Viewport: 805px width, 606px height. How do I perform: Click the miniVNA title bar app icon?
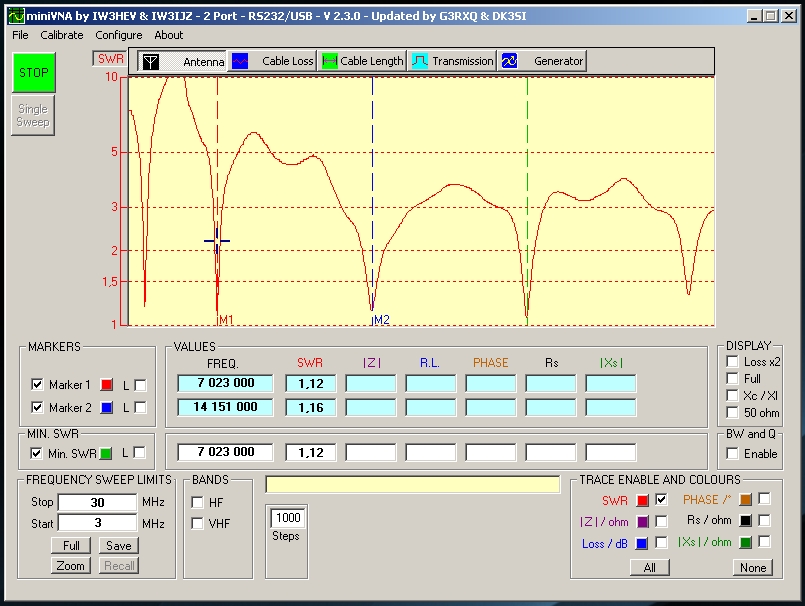[x=16, y=16]
